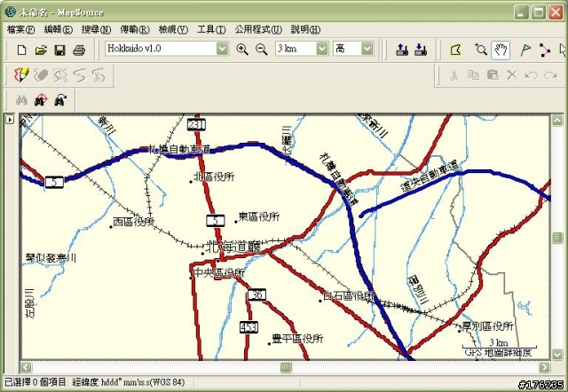Click the copy icon
Image resolution: width=568 pixels, height=392 pixels.
pos(473,74)
